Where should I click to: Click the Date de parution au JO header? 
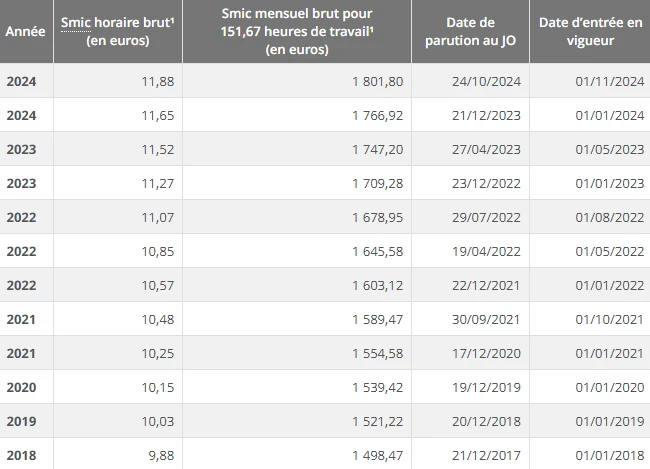click(471, 32)
